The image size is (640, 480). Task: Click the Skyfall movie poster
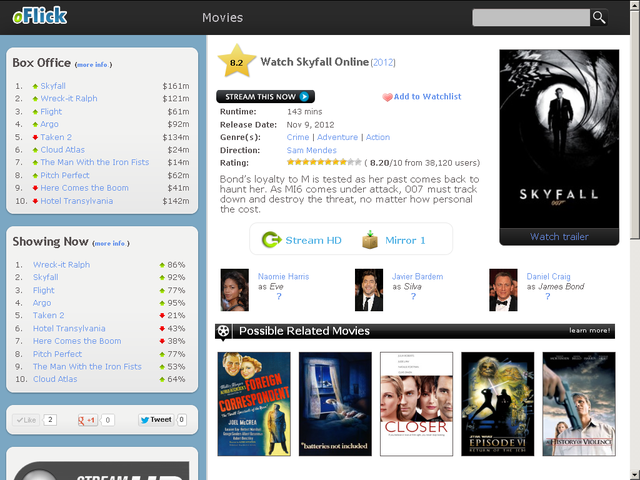click(559, 139)
